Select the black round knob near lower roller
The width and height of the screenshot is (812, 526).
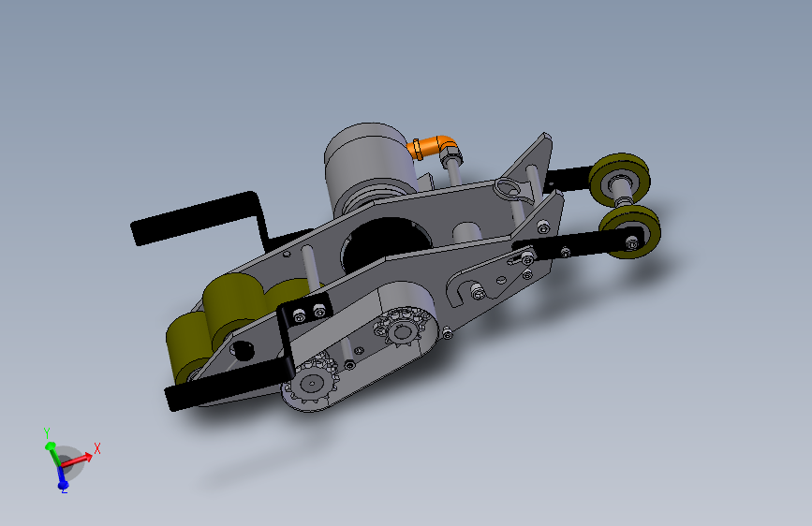coord(243,350)
